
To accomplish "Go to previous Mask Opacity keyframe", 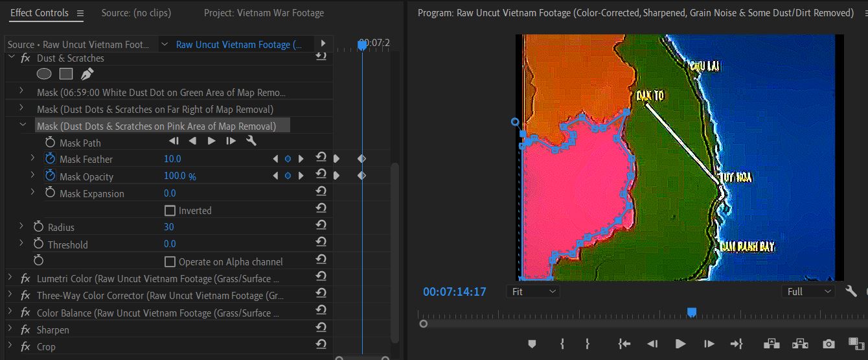I will (x=275, y=176).
